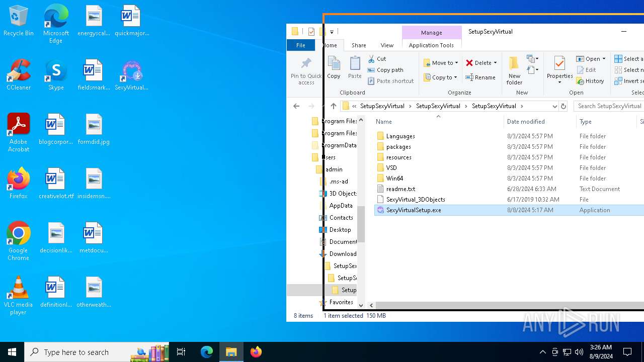644x362 pixels.
Task: Open the Properties dropdown arrow
Action: [x=559, y=82]
